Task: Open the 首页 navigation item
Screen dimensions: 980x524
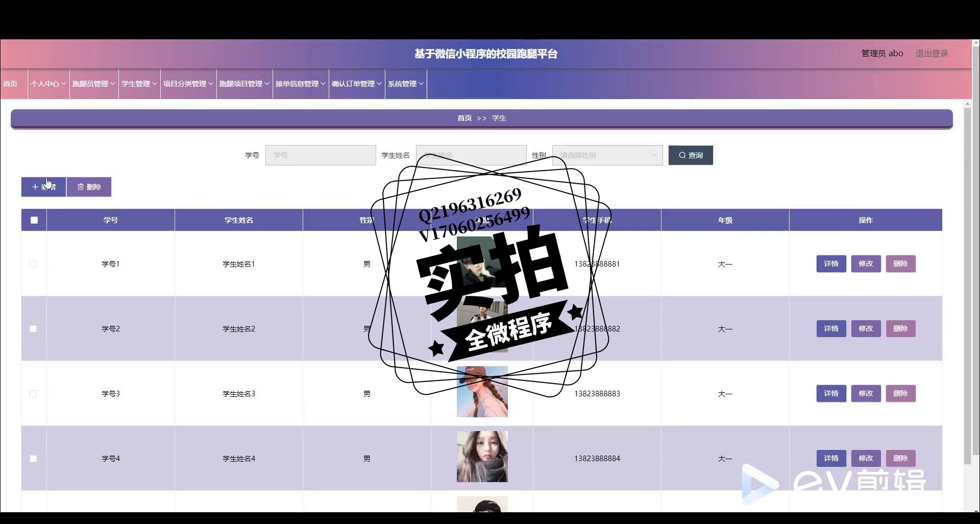Action: coord(11,84)
